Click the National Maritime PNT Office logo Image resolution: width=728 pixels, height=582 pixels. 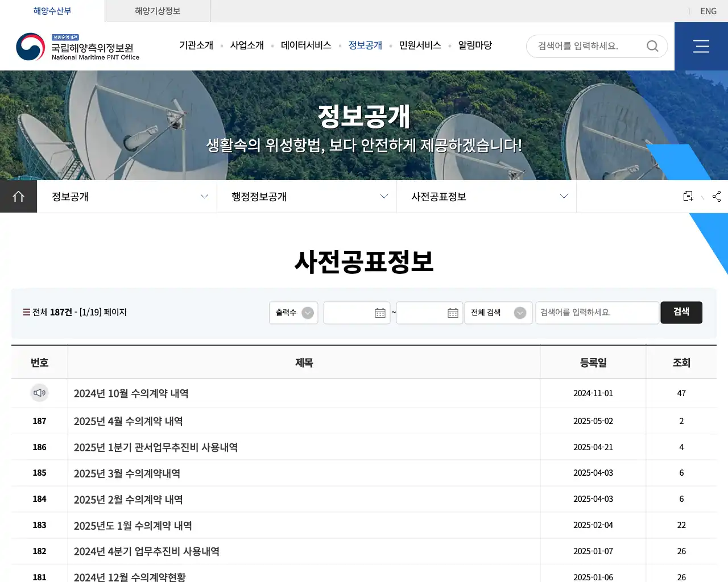pos(78,47)
